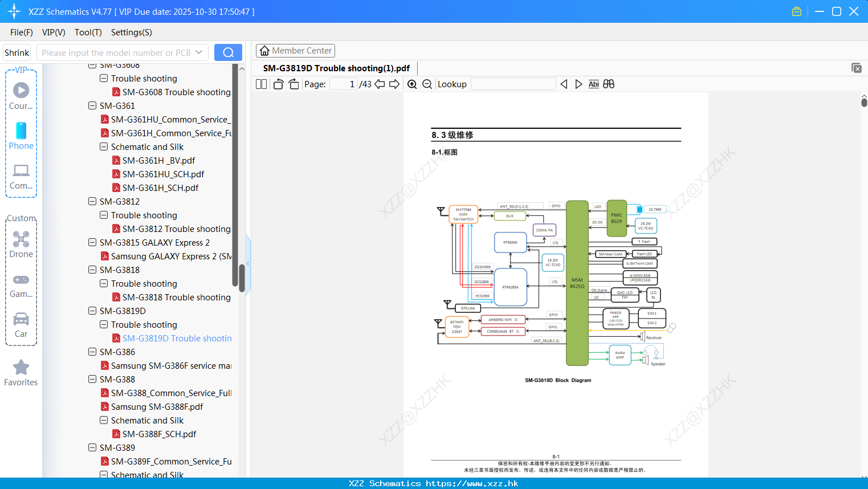Open the VIP(V) menu

[x=54, y=32]
